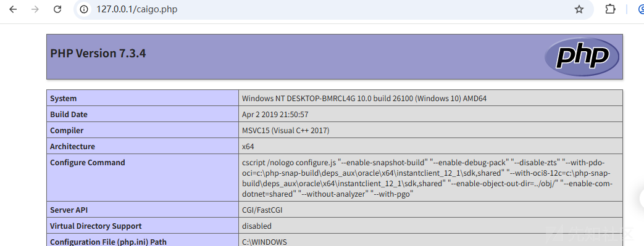Bookmark this page with the star icon
Image resolution: width=644 pixels, height=246 pixels.
579,9
